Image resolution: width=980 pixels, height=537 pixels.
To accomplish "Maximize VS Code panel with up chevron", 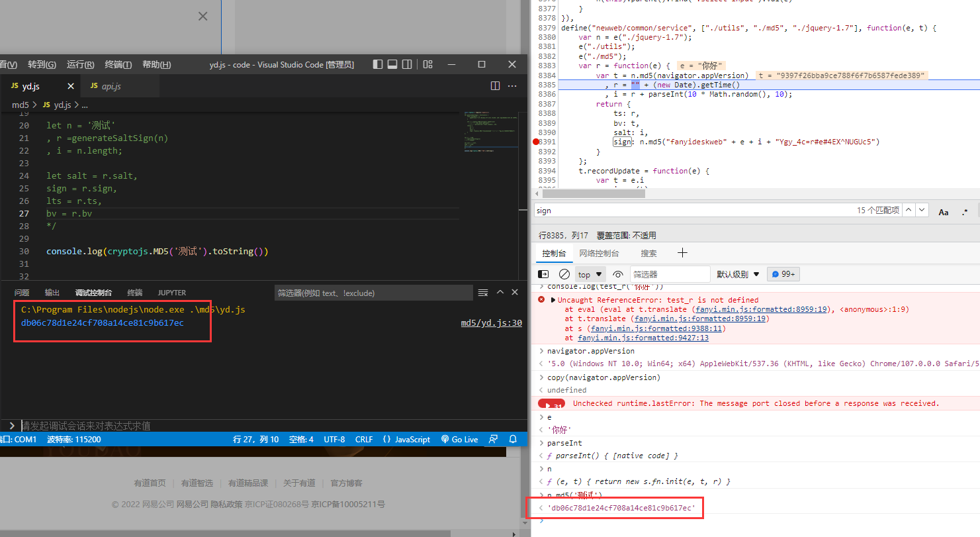I will point(500,292).
